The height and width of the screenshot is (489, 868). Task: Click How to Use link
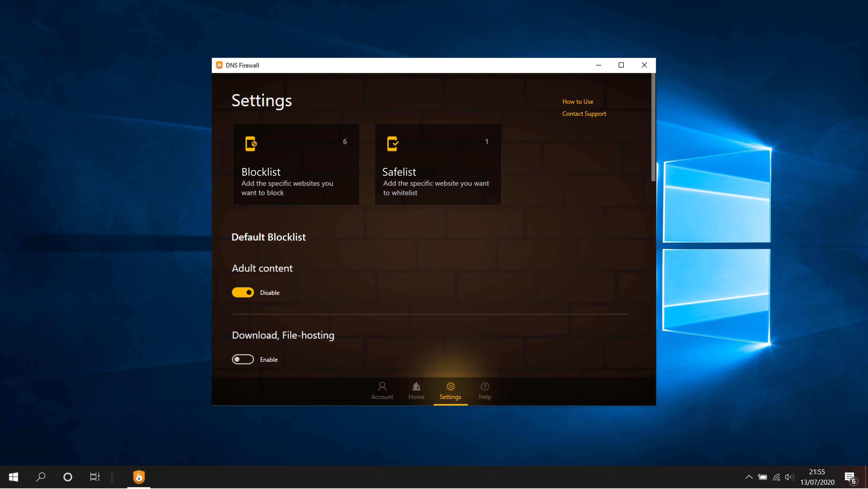coord(577,101)
